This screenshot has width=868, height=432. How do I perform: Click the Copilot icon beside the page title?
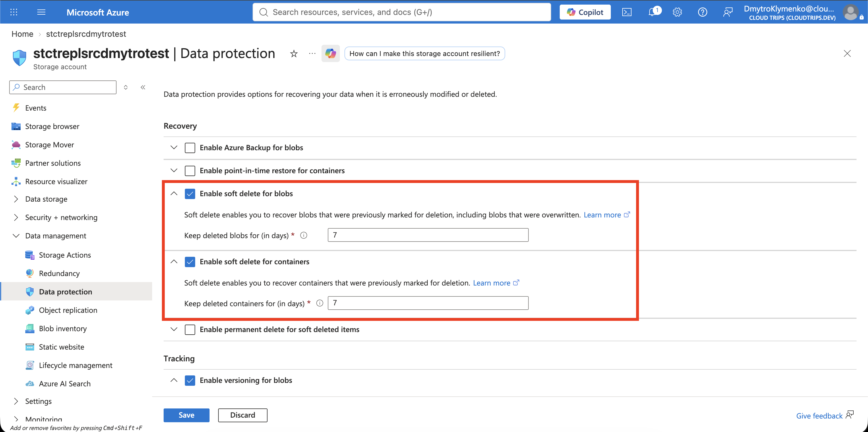tap(331, 53)
